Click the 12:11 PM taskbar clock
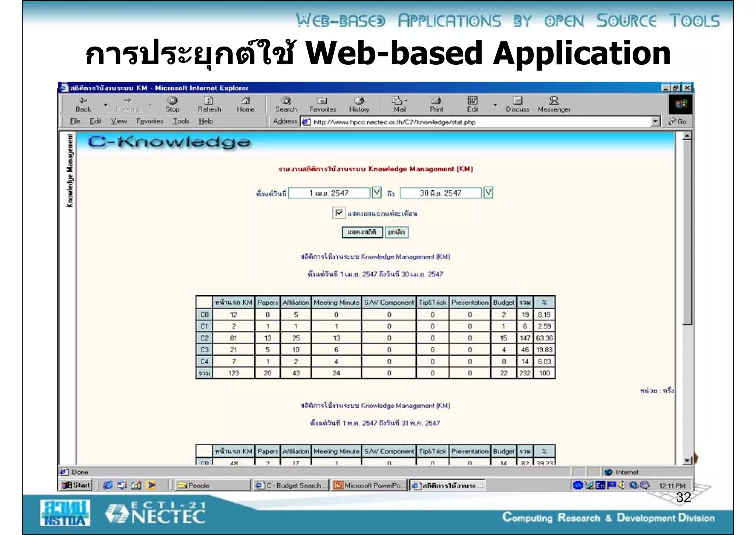756x535 pixels. (672, 485)
